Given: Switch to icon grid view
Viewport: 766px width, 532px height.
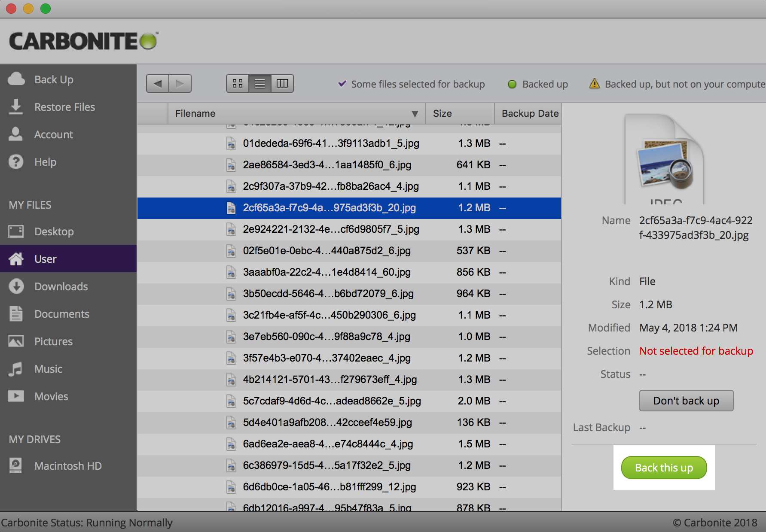Looking at the screenshot, I should pyautogui.click(x=238, y=83).
